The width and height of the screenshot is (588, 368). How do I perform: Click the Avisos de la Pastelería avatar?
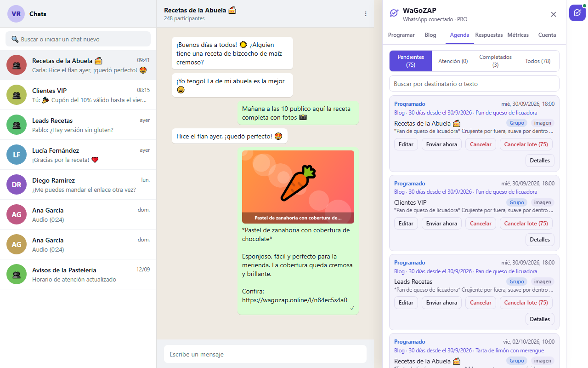point(17,274)
